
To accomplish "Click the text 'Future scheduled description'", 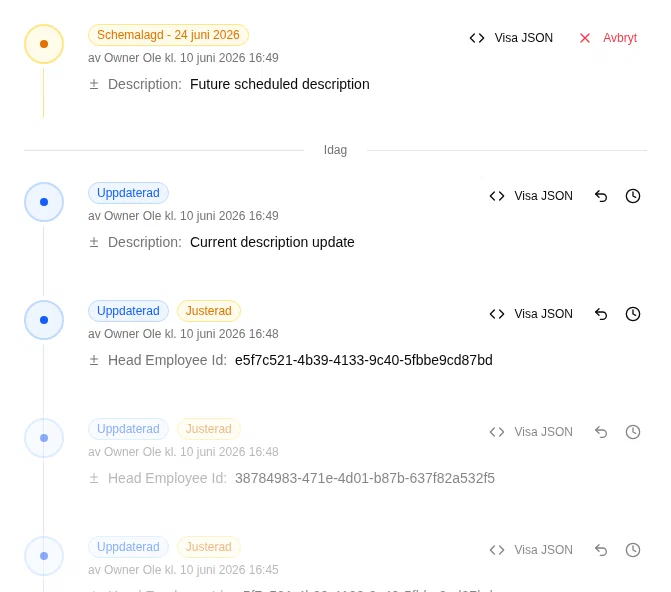I will tap(280, 84).
